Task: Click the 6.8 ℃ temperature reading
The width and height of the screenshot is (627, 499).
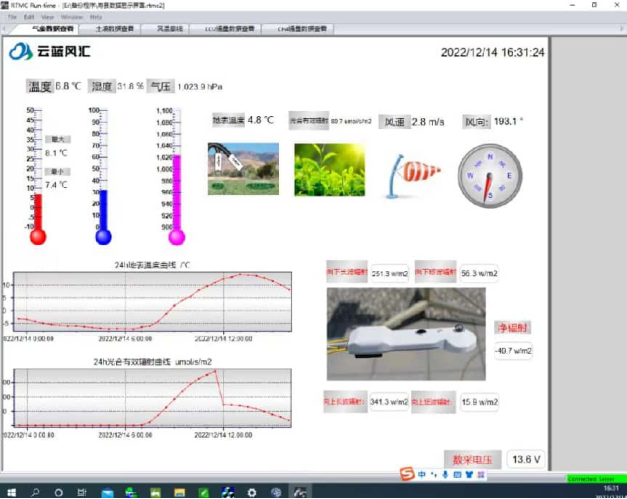Action: 68,86
